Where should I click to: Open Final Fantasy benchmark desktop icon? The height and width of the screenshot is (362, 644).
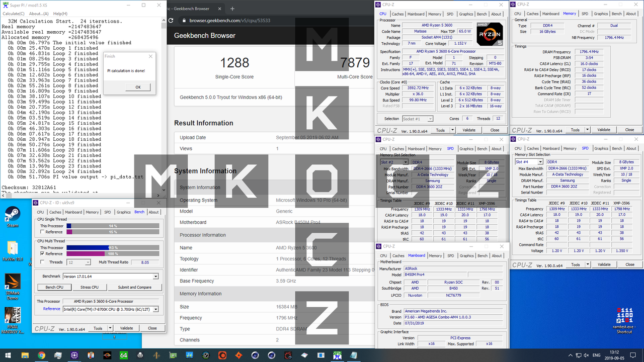click(12, 321)
